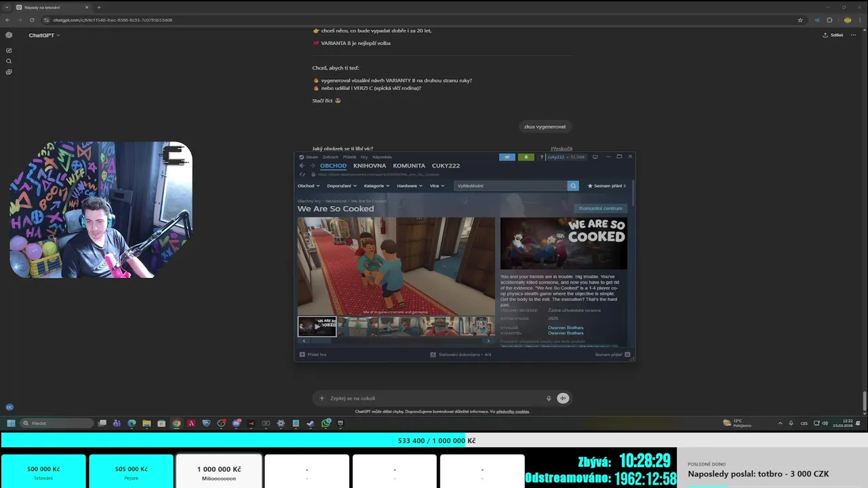Open Komunitní centrum for the game
This screenshot has height=488, width=868.
pyautogui.click(x=600, y=208)
